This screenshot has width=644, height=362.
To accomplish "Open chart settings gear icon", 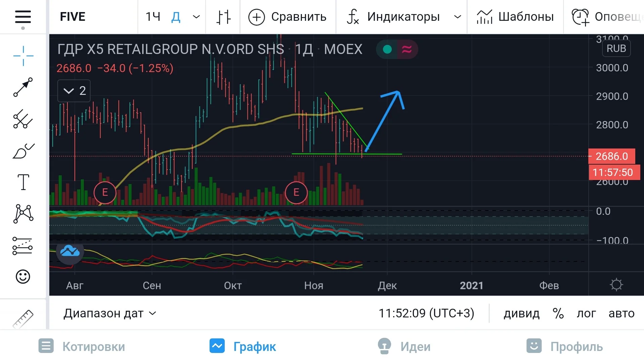I will tap(616, 285).
